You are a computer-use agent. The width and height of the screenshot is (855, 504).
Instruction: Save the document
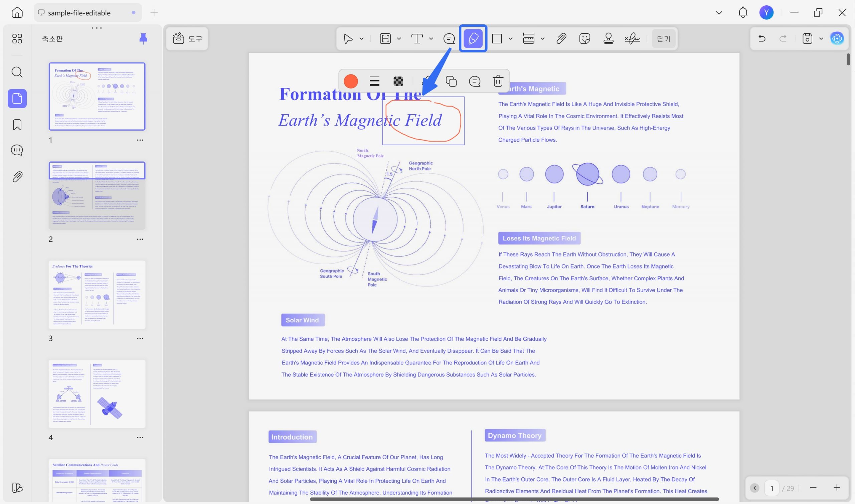click(807, 38)
